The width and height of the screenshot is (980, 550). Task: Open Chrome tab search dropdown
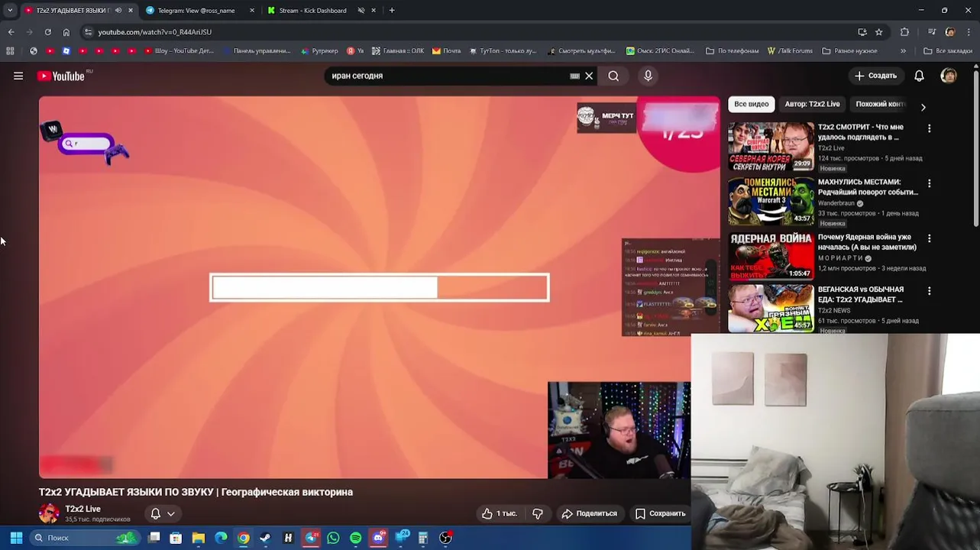coord(10,11)
